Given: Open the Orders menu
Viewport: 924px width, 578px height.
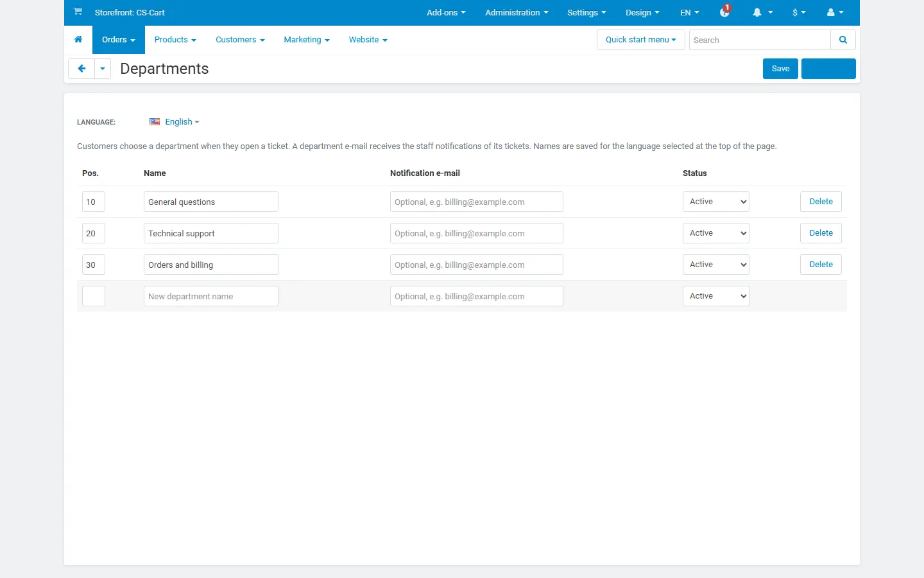Looking at the screenshot, I should coord(119,40).
